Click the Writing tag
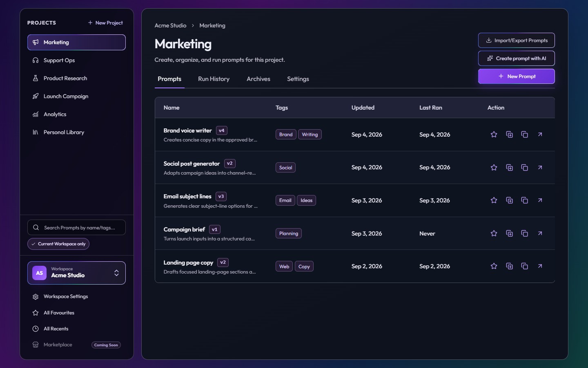Image resolution: width=588 pixels, height=368 pixels. (x=310, y=135)
